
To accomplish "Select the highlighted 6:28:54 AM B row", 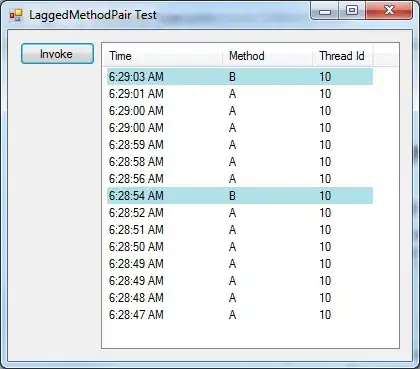I will (240, 196).
